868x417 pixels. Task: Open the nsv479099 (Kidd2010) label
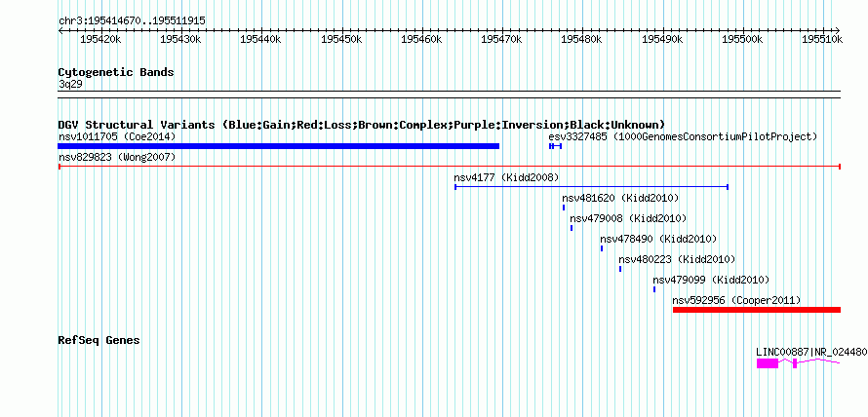click(711, 280)
